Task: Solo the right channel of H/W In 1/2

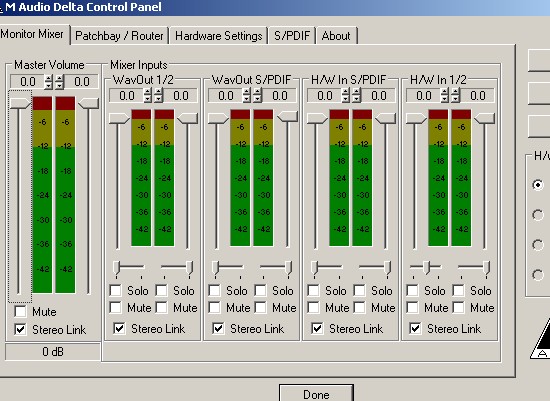Action: click(458, 290)
